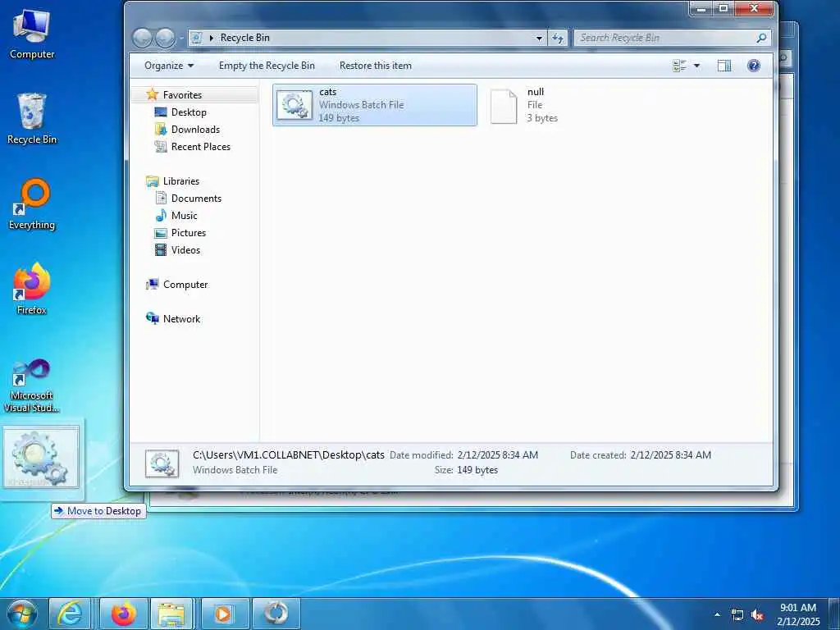Open Windows Explorer taskbar button
Screen dimensions: 840x630
[x=171, y=614]
